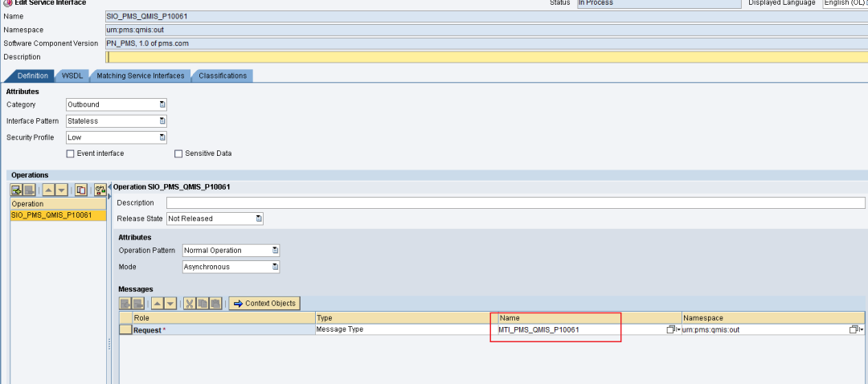Switch to the Definition tab
This screenshot has height=384, width=868.
point(32,76)
